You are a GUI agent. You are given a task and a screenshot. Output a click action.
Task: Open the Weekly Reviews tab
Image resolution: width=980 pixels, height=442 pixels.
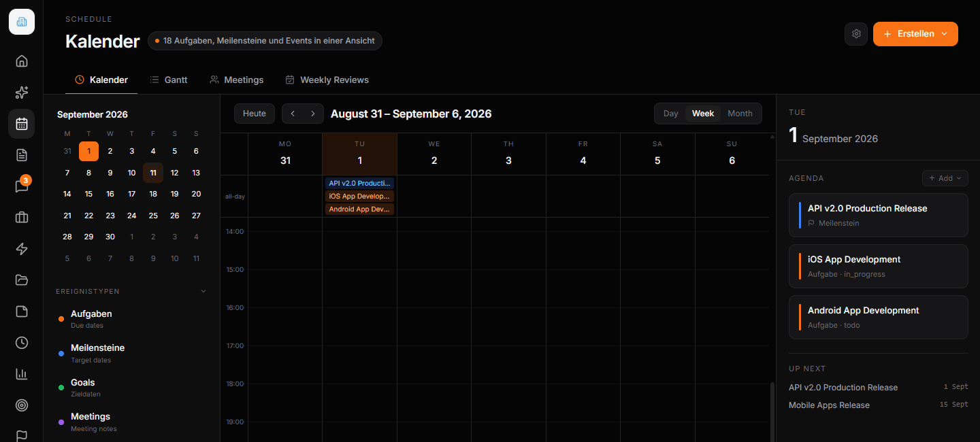tap(327, 80)
